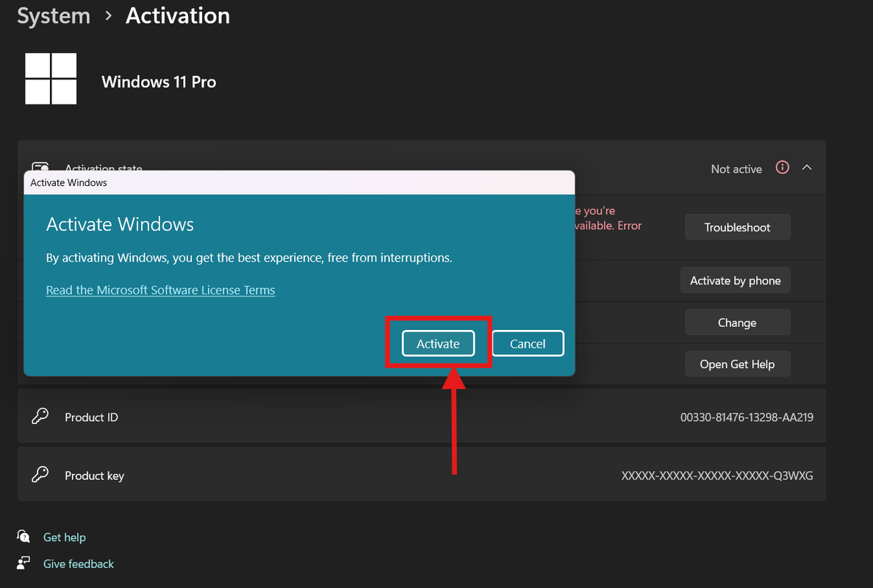Click the Give feedback icon
This screenshot has height=588, width=873.
tap(24, 563)
